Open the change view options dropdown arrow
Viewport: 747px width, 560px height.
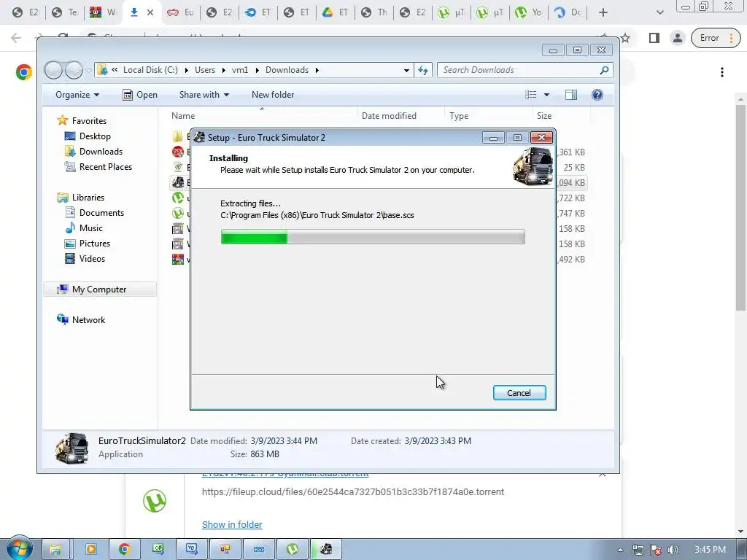pos(546,95)
